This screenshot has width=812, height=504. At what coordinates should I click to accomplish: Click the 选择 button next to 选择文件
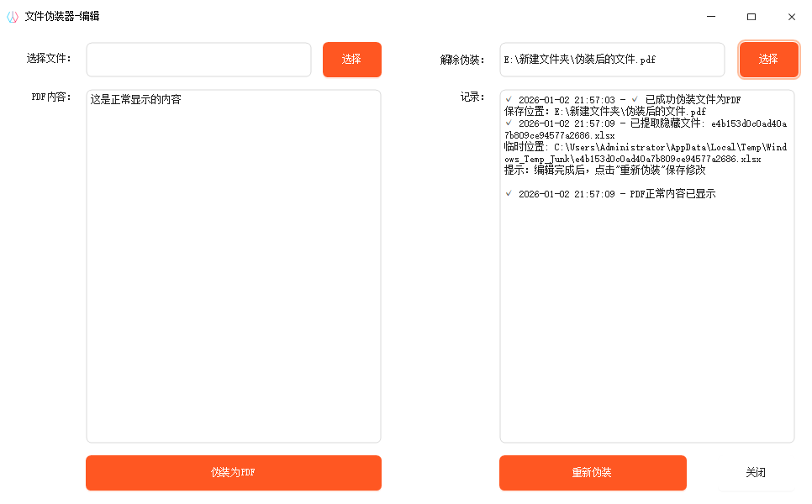pyautogui.click(x=352, y=60)
